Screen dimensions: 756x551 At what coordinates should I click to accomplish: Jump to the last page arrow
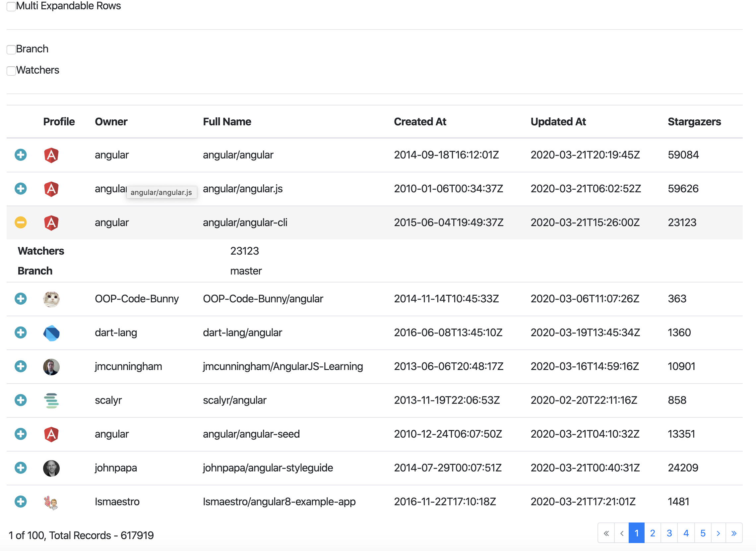734,533
